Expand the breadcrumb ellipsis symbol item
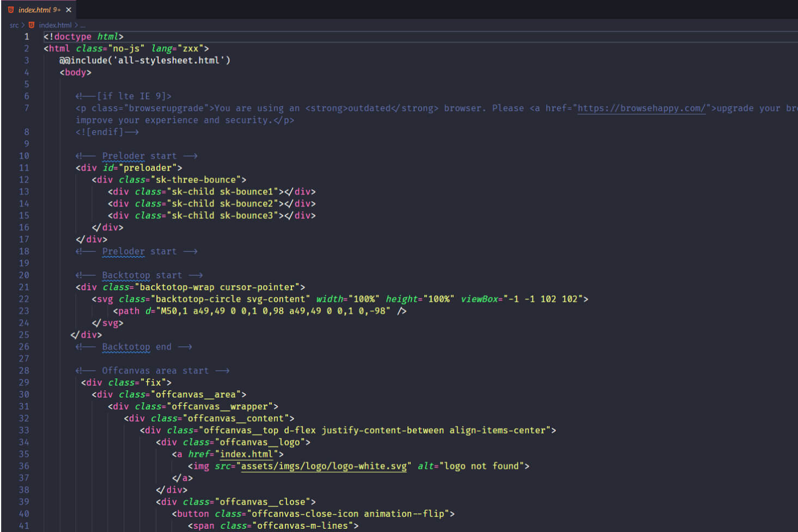The height and width of the screenshot is (532, 798). coord(83,26)
